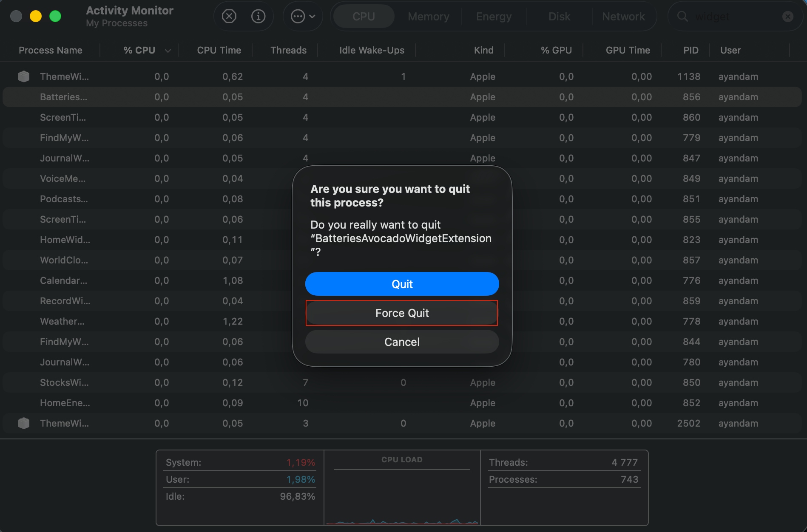Switch to the CPU tab

click(x=364, y=17)
